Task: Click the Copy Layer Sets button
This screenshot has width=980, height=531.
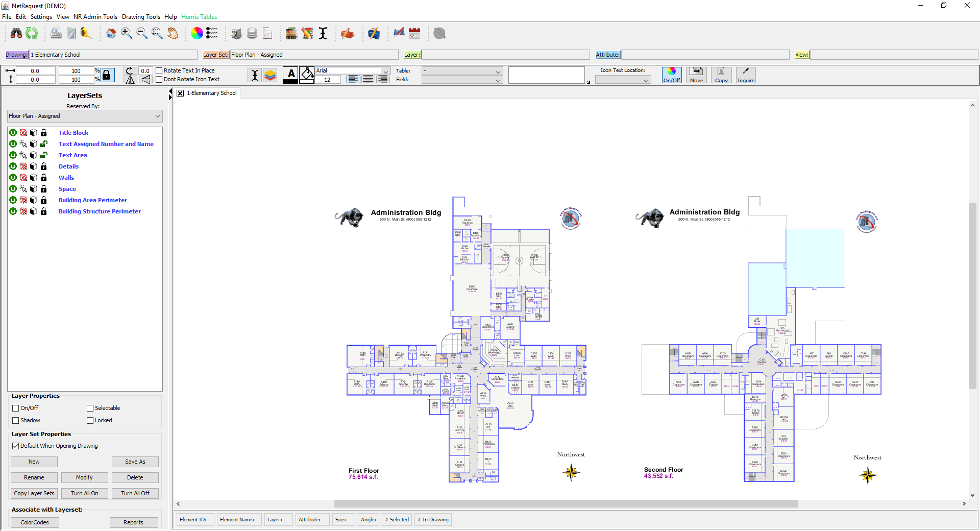Action: tap(34, 494)
